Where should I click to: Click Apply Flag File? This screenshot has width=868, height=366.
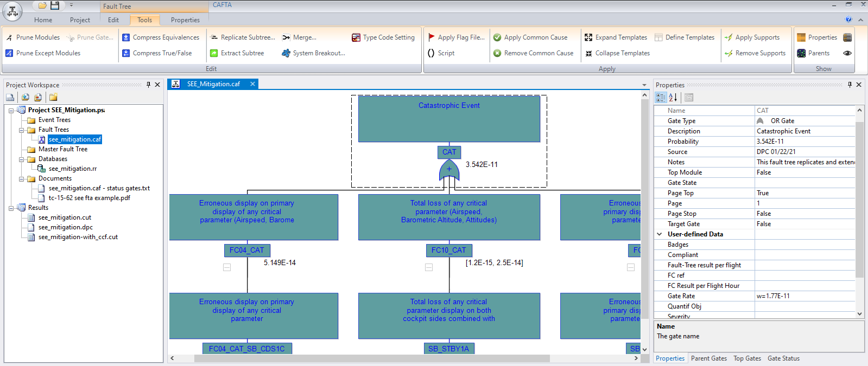[x=456, y=37]
